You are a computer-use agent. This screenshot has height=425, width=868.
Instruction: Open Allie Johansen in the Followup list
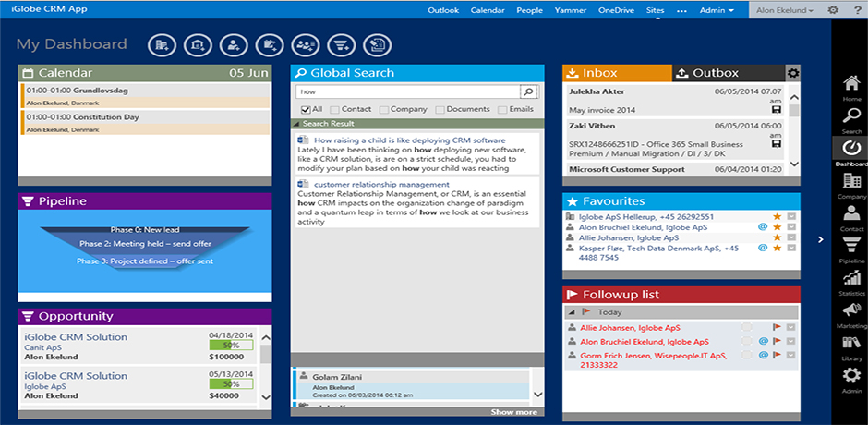coord(630,328)
